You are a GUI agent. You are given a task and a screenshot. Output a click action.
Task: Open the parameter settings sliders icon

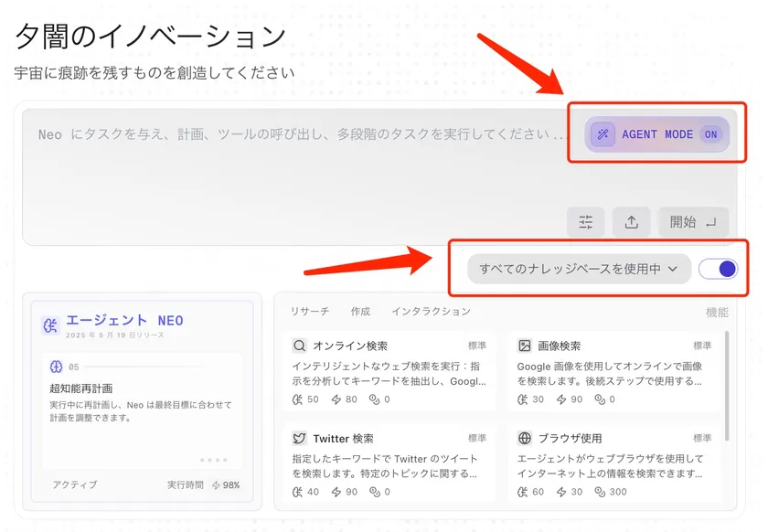(x=586, y=221)
